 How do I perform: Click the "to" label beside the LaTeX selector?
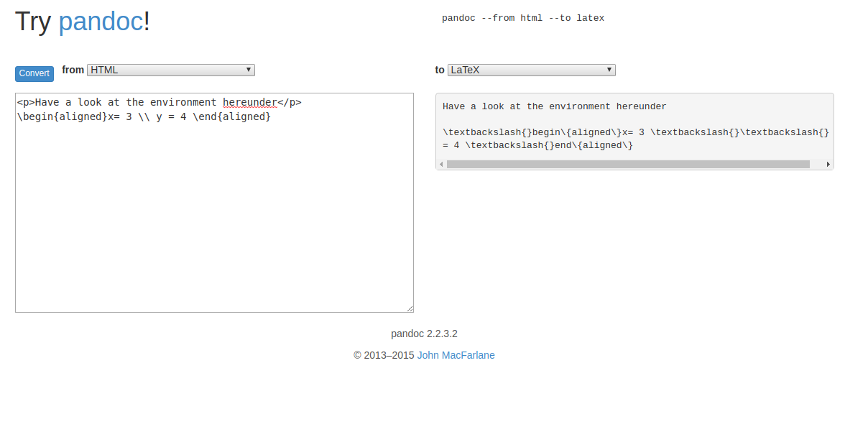[439, 70]
